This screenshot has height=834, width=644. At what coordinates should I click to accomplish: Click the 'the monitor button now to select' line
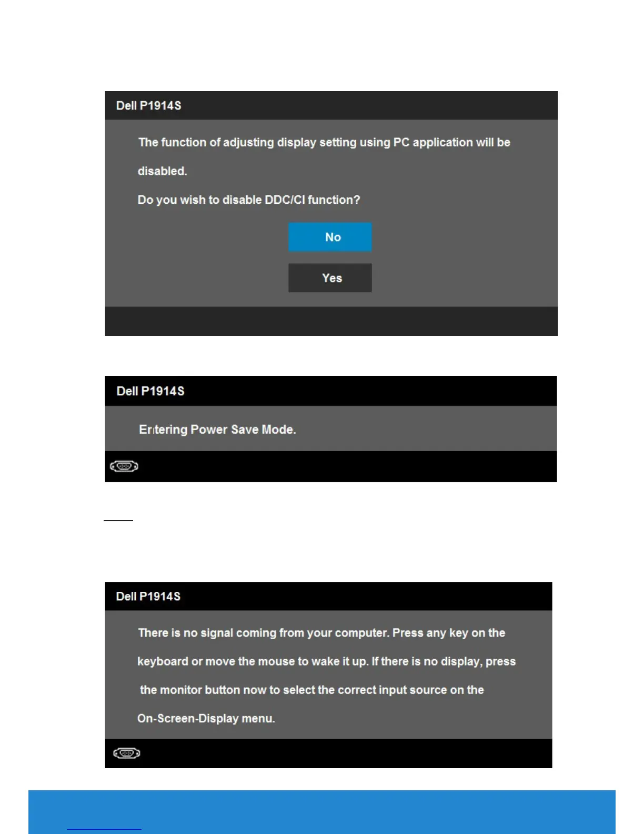click(311, 690)
